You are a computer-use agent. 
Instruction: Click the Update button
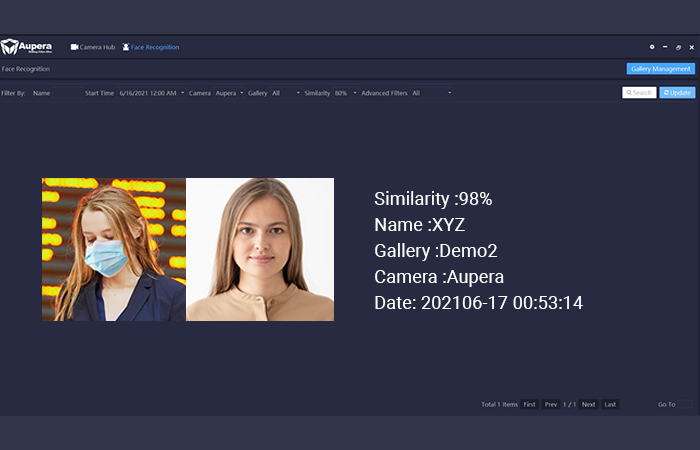point(677,93)
